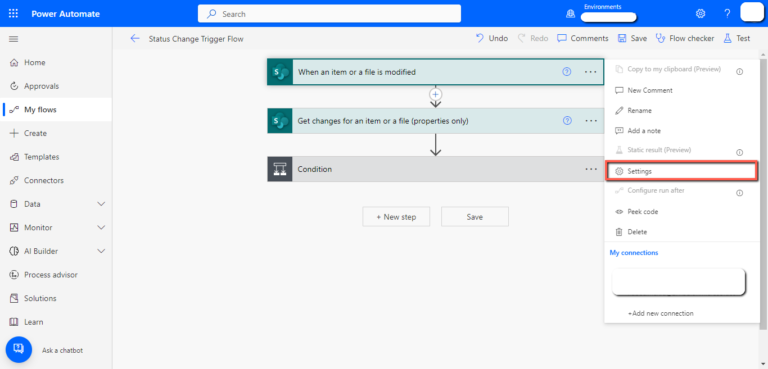Run the Flow checker
Image resolution: width=768 pixels, height=369 pixels.
coord(685,38)
